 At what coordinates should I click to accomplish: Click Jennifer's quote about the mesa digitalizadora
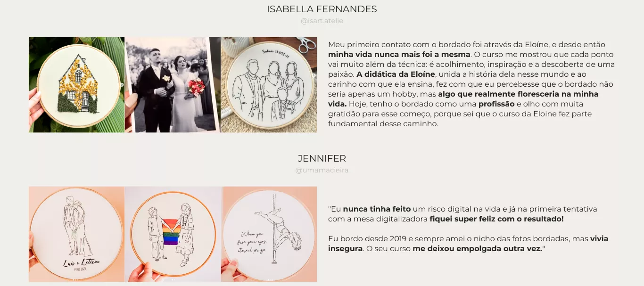pos(462,214)
